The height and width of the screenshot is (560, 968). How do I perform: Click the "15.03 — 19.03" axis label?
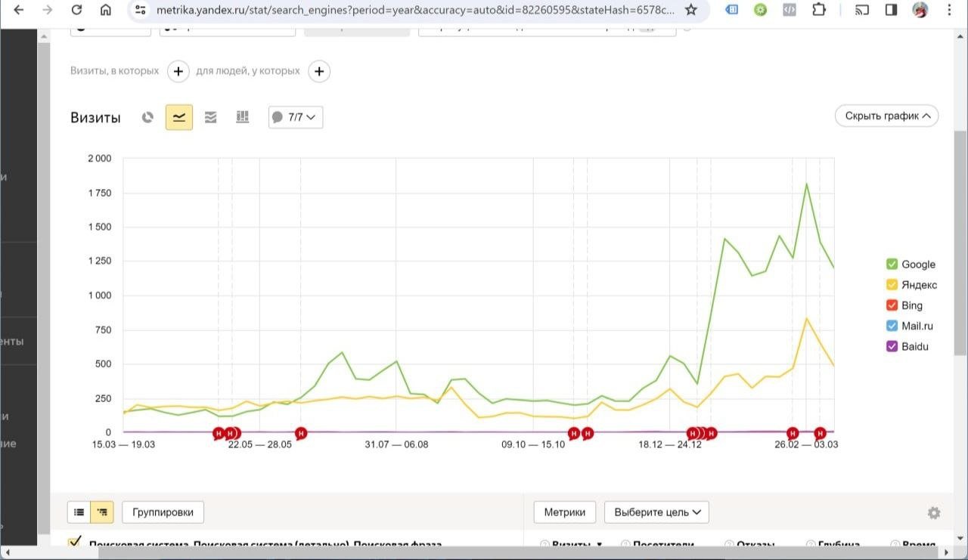click(123, 444)
